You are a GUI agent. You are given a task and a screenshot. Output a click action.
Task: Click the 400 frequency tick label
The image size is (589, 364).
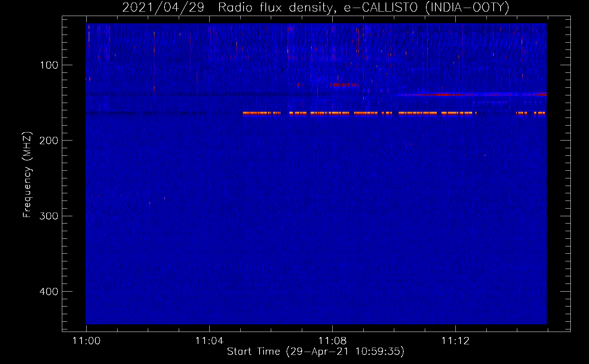pyautogui.click(x=49, y=292)
